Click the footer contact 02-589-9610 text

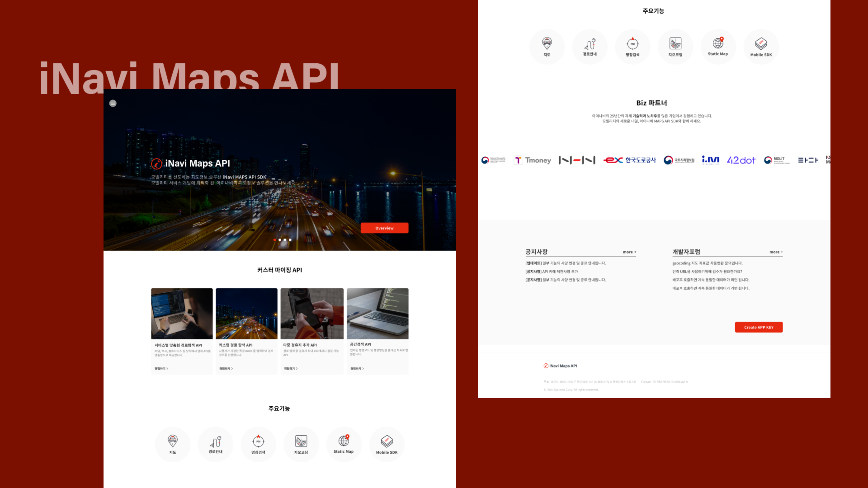coord(664,382)
